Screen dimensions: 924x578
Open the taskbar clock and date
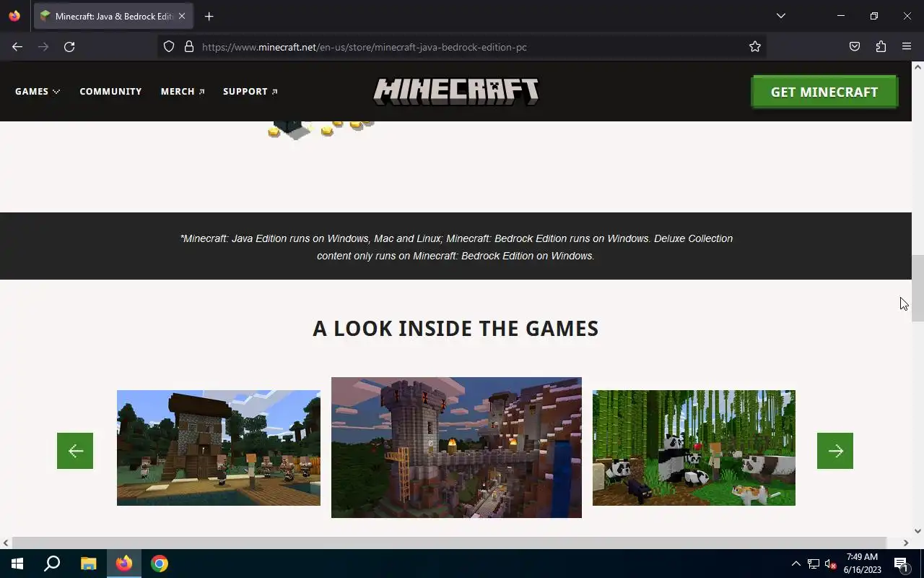pos(862,564)
